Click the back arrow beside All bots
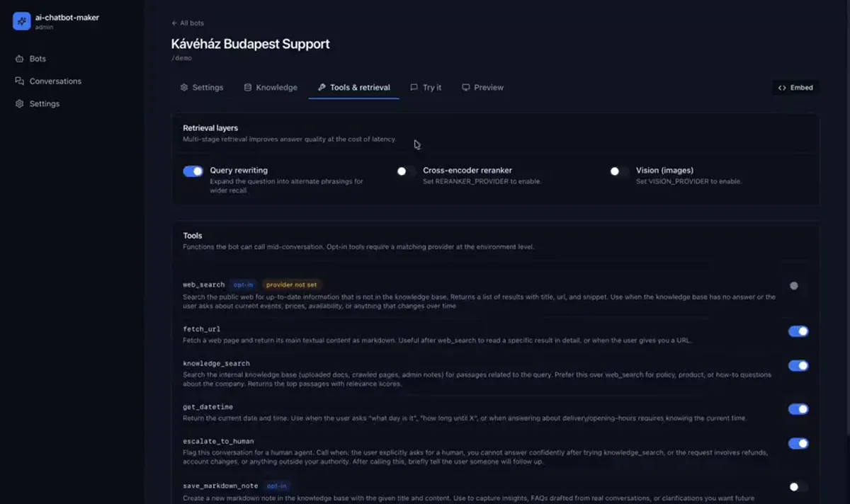Image resolution: width=850 pixels, height=504 pixels. pos(174,23)
